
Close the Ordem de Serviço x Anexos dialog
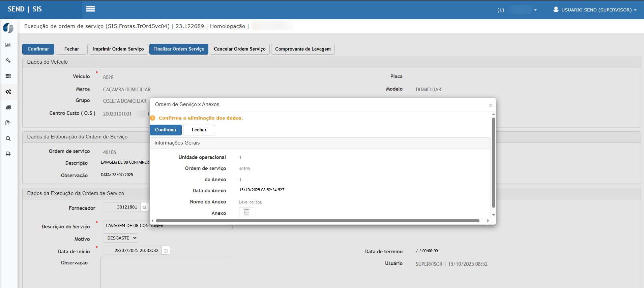pyautogui.click(x=491, y=105)
